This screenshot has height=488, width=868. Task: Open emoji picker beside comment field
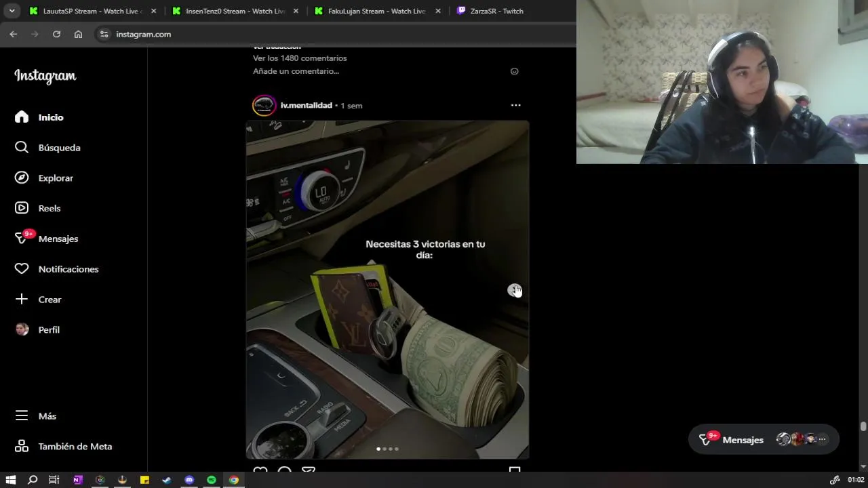(514, 71)
